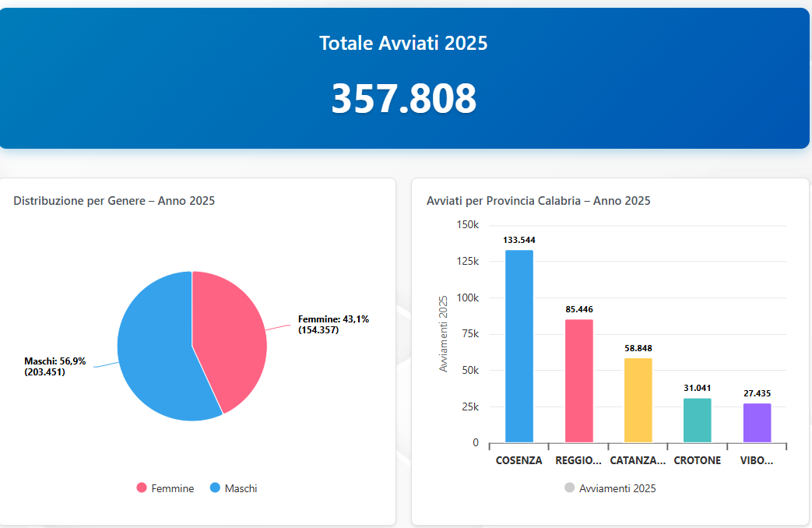Click the 125k y-axis tick label
Screen dimensions: 812x528
(x=468, y=261)
